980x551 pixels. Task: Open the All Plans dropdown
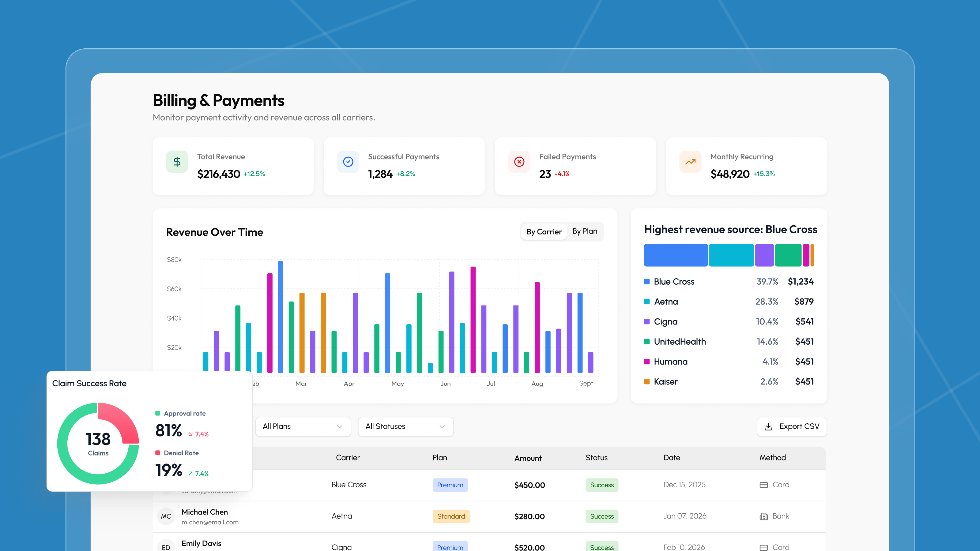point(303,426)
